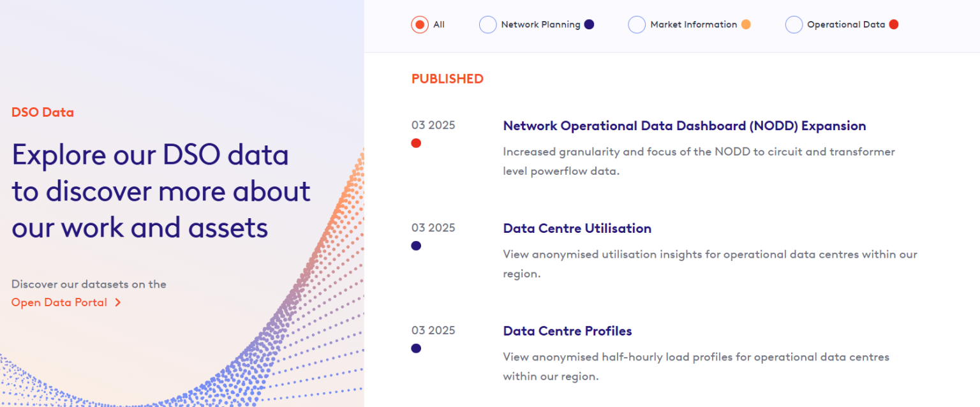Screen dimensions: 980x407
Task: Click the DSO Data label
Action: pos(42,112)
